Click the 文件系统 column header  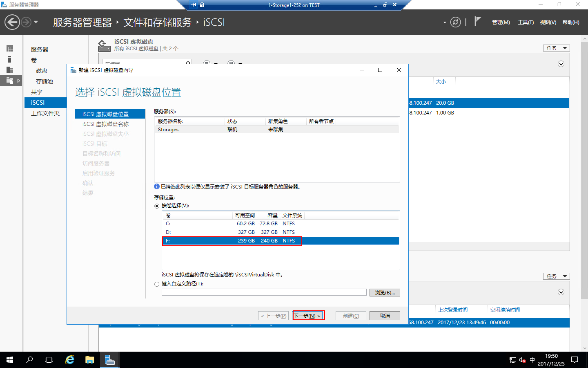coord(292,215)
